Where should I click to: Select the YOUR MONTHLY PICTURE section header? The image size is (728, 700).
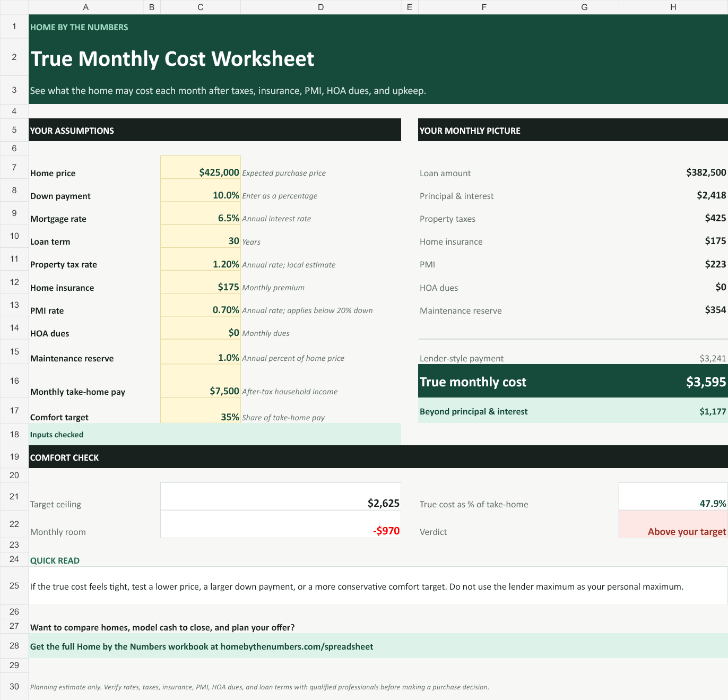coord(573,130)
